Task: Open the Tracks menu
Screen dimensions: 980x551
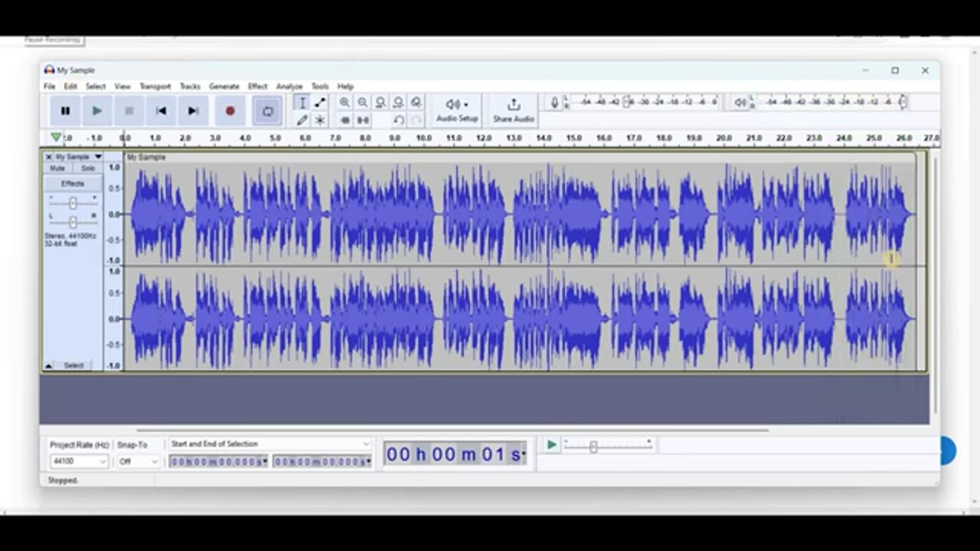Action: tap(190, 86)
